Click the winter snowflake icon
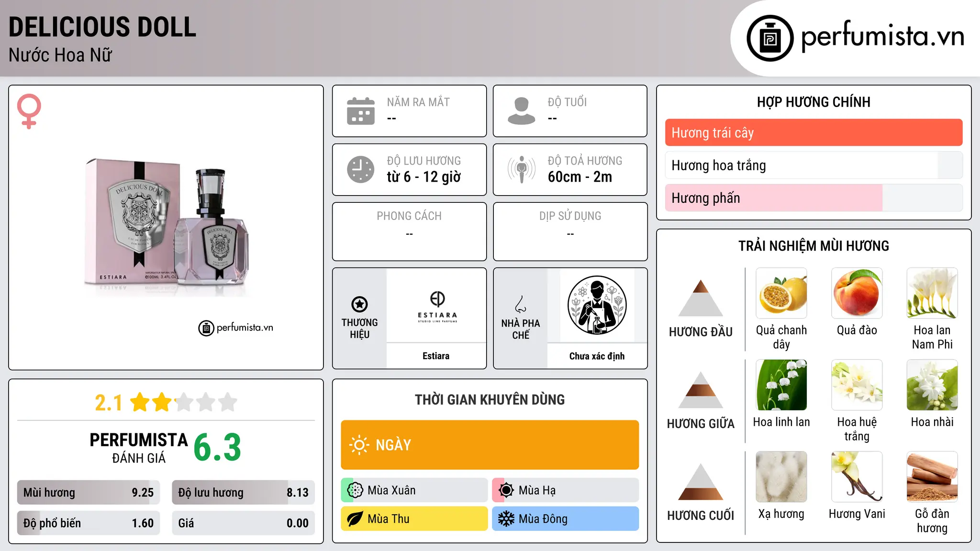980x551 pixels. point(506,519)
